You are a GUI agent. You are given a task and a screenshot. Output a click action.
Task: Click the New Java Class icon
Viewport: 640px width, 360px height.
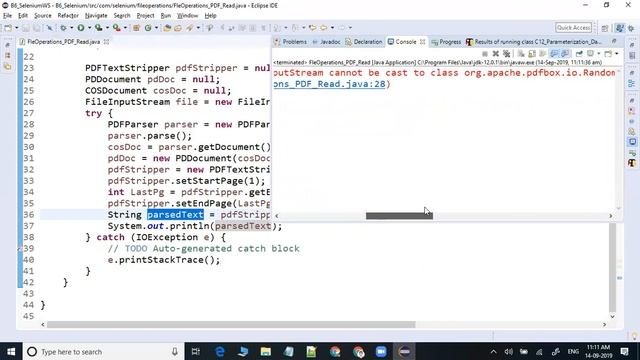148,28
